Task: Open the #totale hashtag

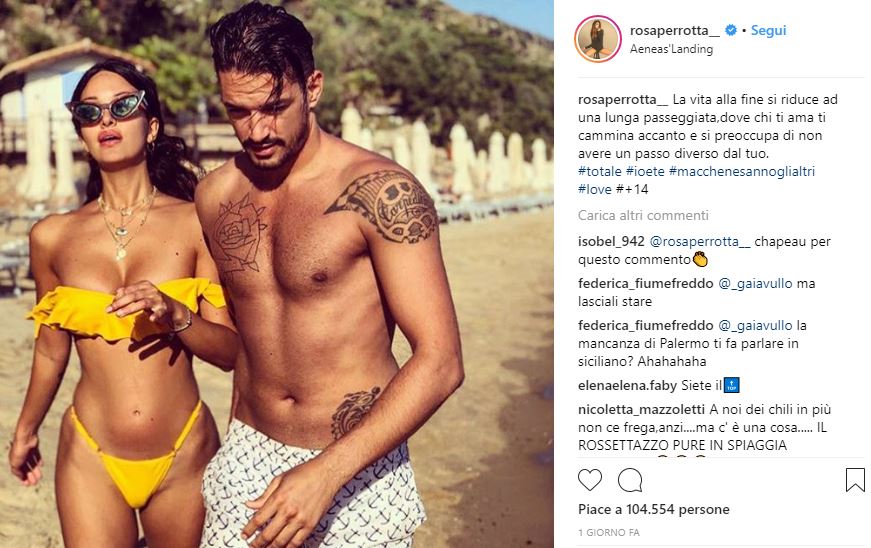Action: pyautogui.click(x=599, y=171)
